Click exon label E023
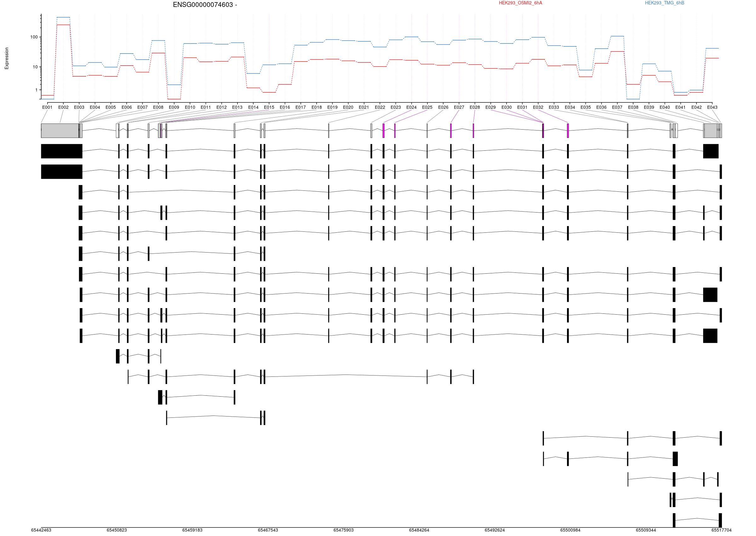The height and width of the screenshot is (536, 756). 396,107
